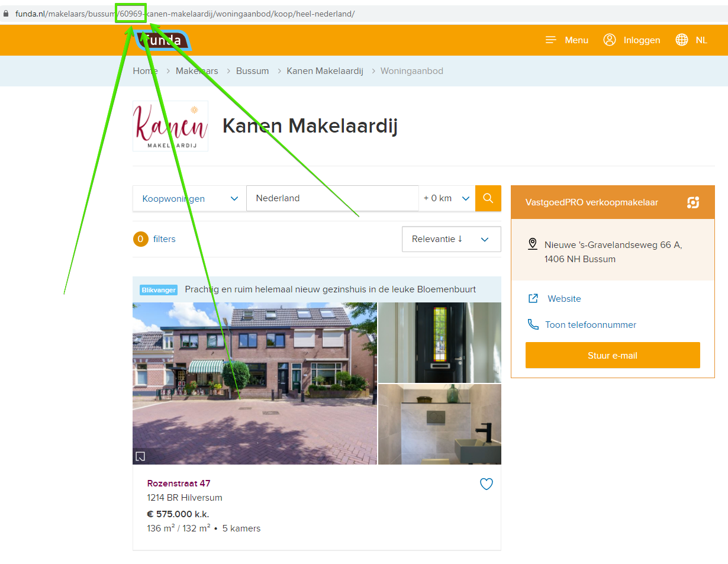Click the external link Website icon
728x564 pixels.
(533, 298)
